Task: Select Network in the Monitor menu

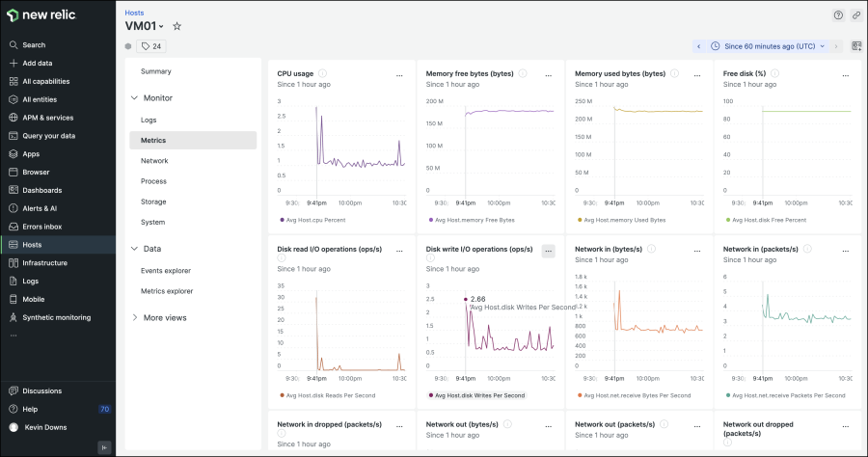Action: point(154,161)
